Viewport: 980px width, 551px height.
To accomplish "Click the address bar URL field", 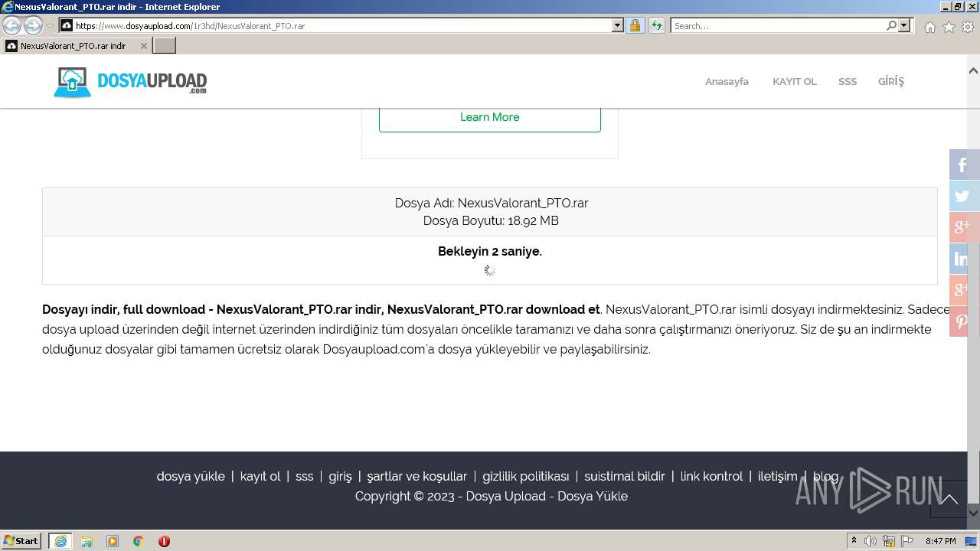I will point(342,26).
